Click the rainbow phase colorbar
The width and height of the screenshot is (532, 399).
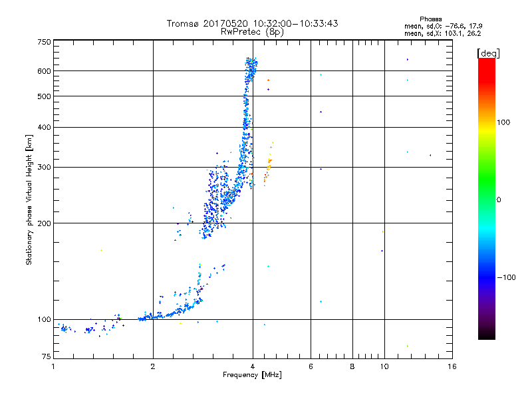click(487, 198)
